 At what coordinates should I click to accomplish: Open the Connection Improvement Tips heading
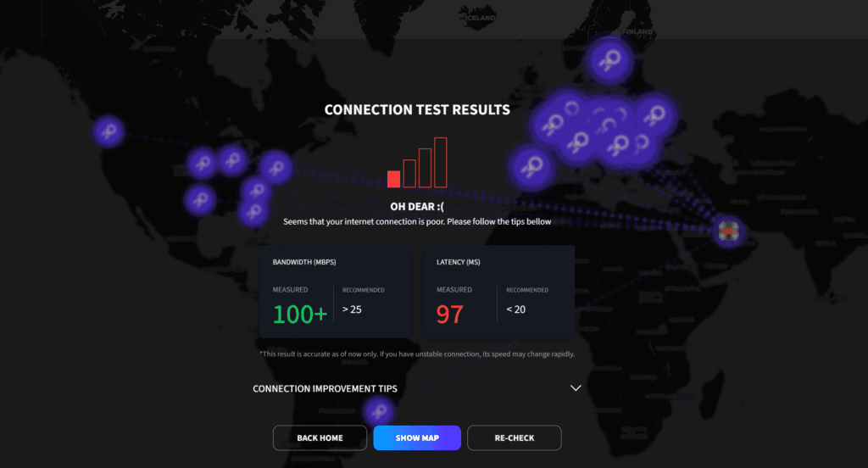325,389
